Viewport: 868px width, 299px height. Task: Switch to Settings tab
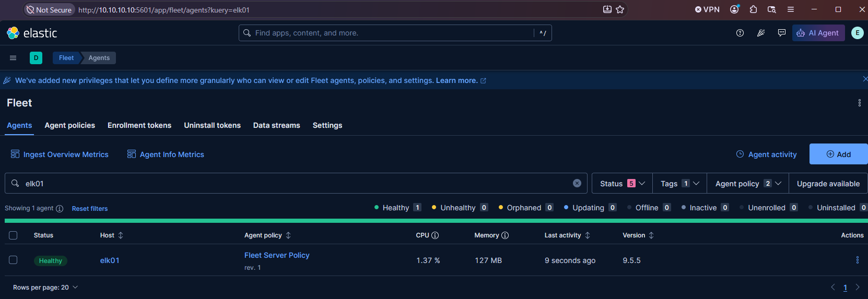327,125
